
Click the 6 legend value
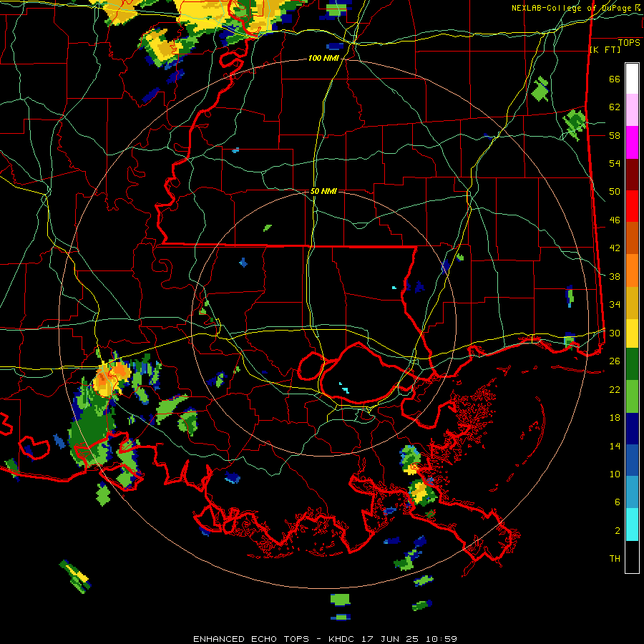pyautogui.click(x=618, y=502)
